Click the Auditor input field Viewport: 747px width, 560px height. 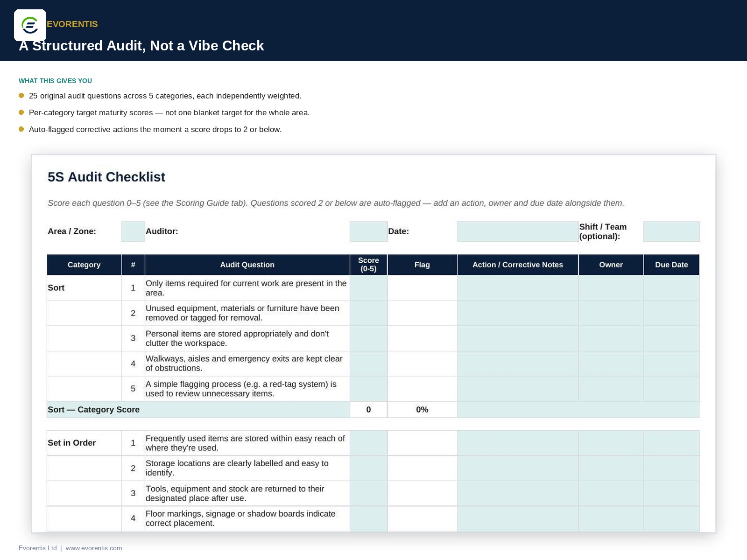click(368, 231)
